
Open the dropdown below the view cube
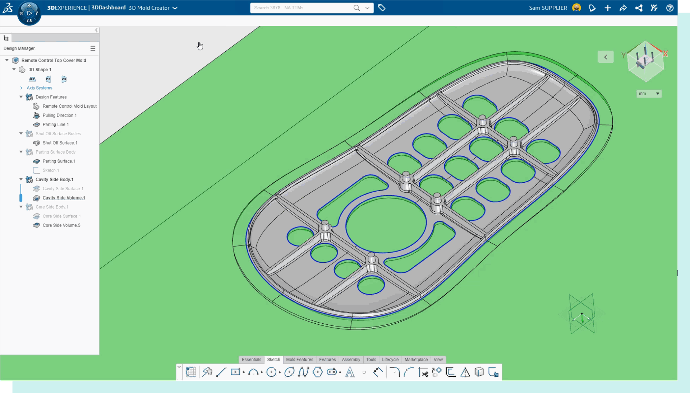pos(649,94)
